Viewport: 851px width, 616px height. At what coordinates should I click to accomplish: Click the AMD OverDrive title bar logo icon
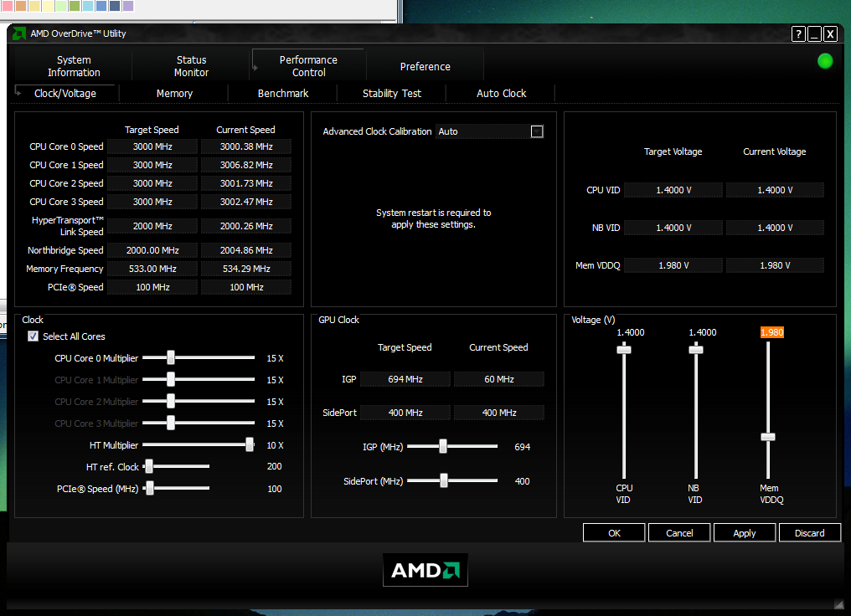18,33
